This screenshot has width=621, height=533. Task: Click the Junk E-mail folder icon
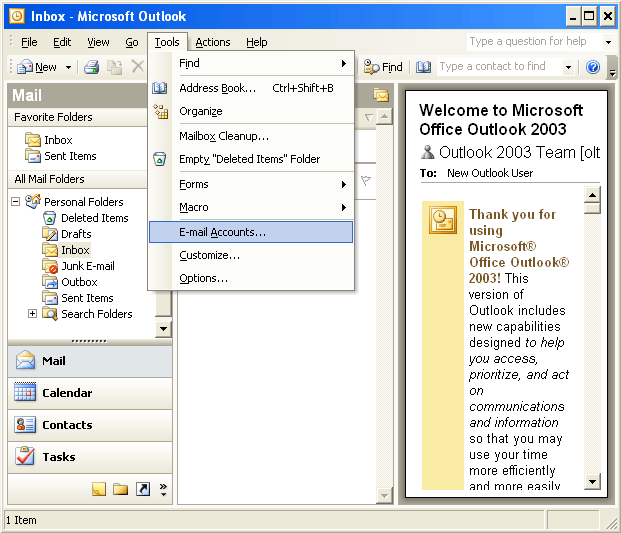coord(50,266)
